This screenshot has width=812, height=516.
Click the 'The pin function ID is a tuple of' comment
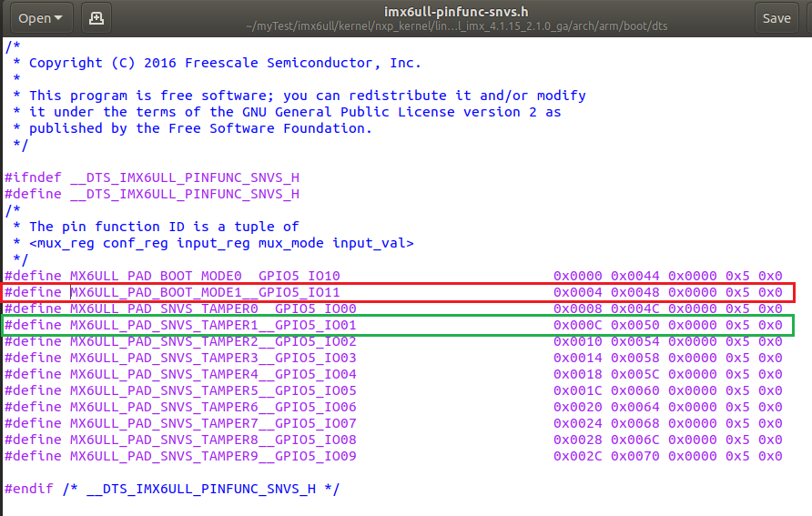156,227
